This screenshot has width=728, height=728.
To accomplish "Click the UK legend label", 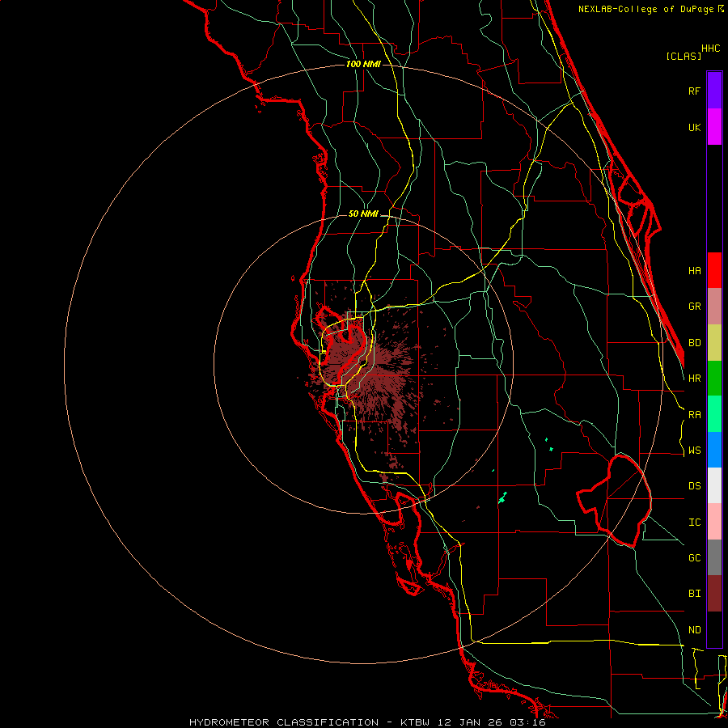I will 695,127.
